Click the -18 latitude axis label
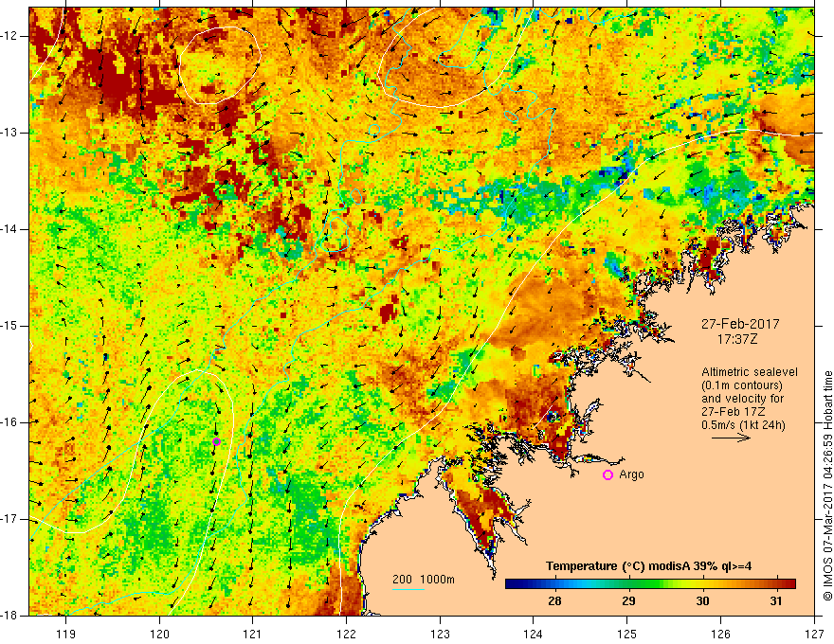 click(x=9, y=616)
